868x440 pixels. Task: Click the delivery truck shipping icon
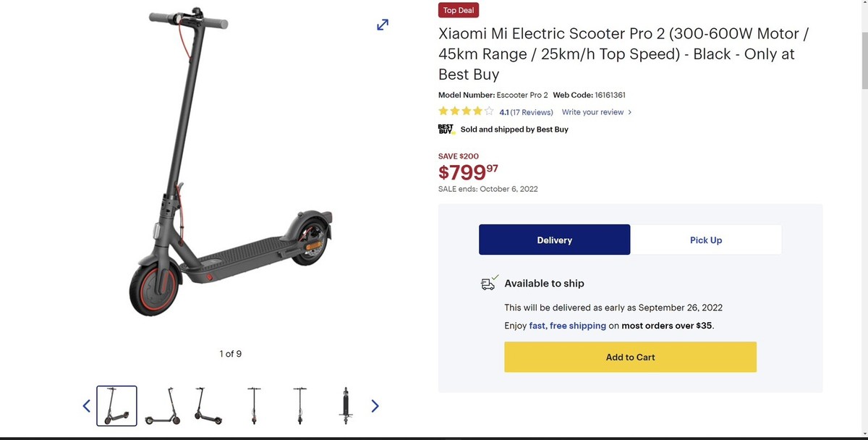489,283
